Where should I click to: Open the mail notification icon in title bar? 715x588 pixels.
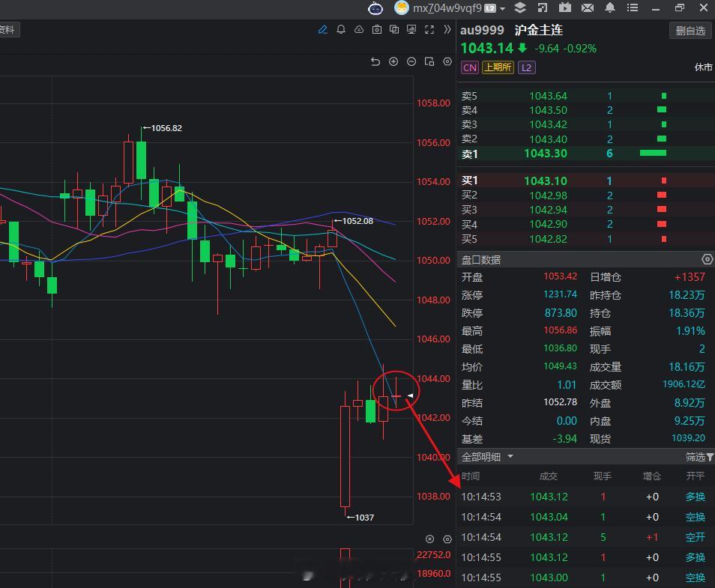pyautogui.click(x=588, y=9)
